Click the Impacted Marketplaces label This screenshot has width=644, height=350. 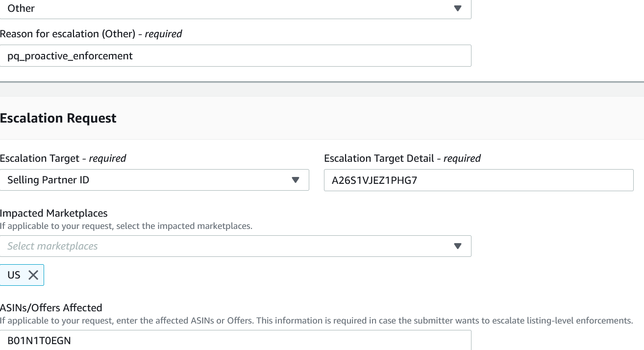[54, 213]
